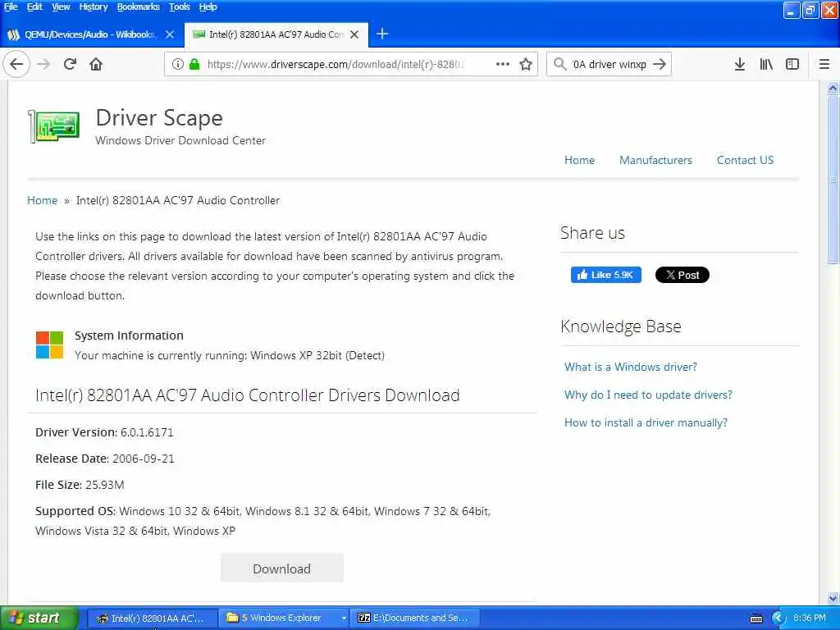Click the forward navigation arrow
Viewport: 840px width, 630px height.
(x=43, y=64)
